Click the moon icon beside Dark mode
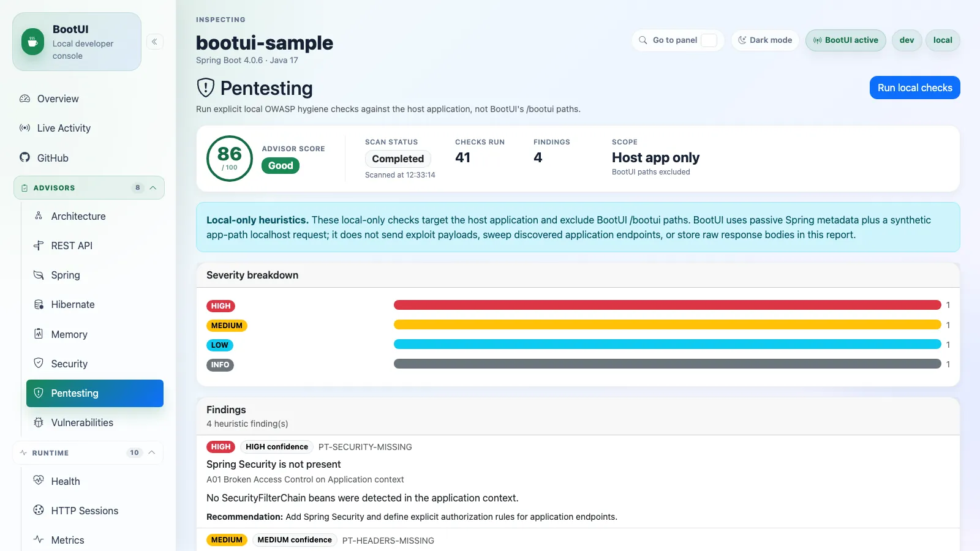The height and width of the screenshot is (551, 980). (742, 40)
